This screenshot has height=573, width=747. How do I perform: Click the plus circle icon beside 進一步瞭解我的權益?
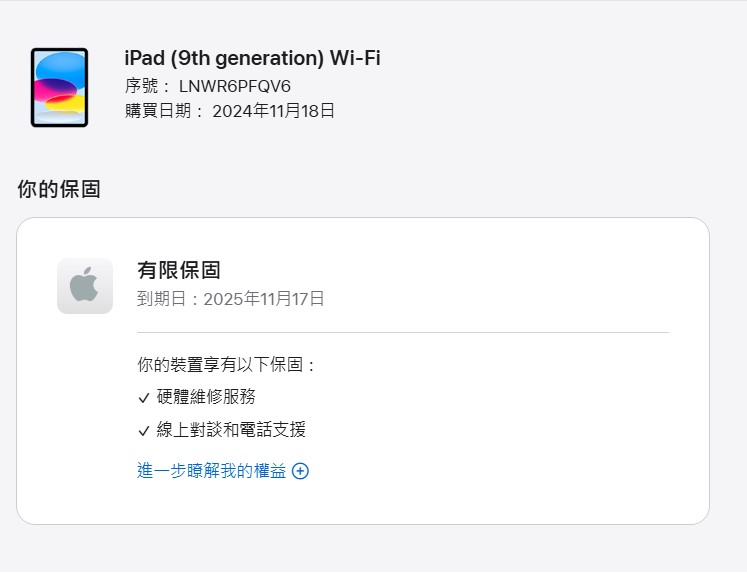[x=300, y=471]
